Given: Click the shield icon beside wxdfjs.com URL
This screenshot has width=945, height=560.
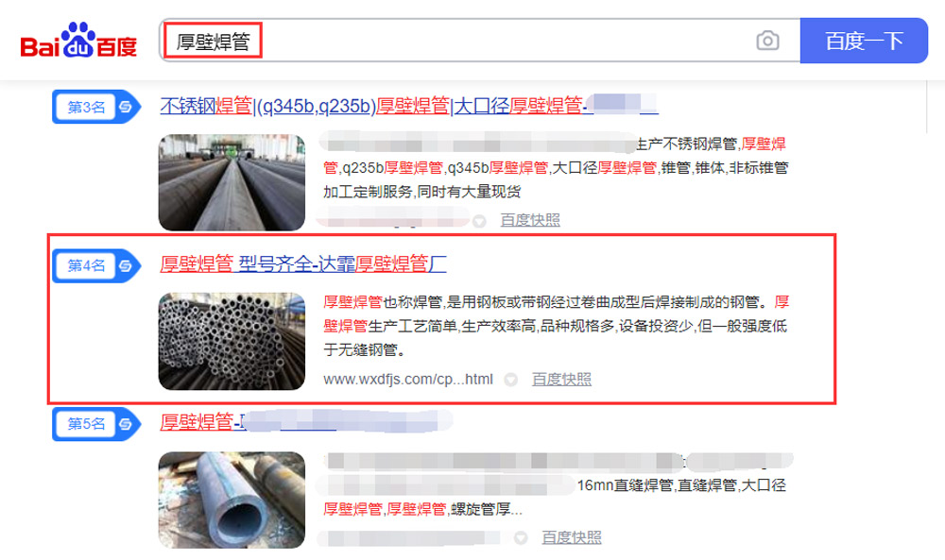Looking at the screenshot, I should (x=510, y=380).
